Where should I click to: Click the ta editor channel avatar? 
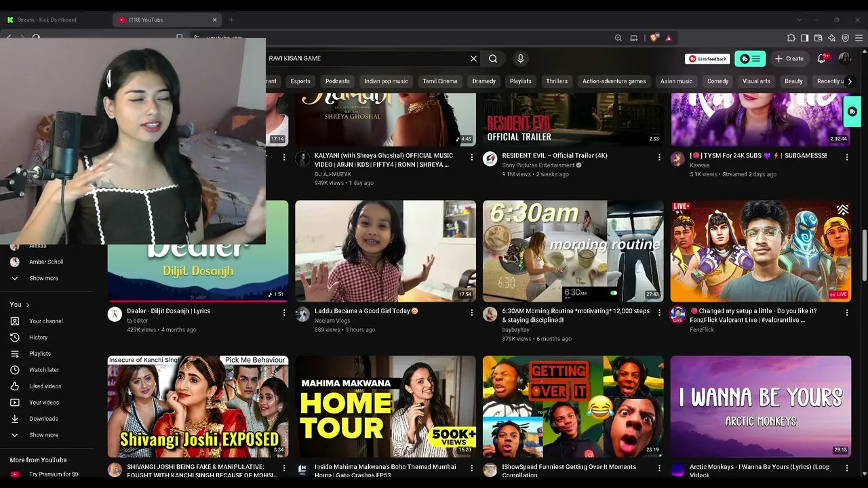tap(115, 314)
